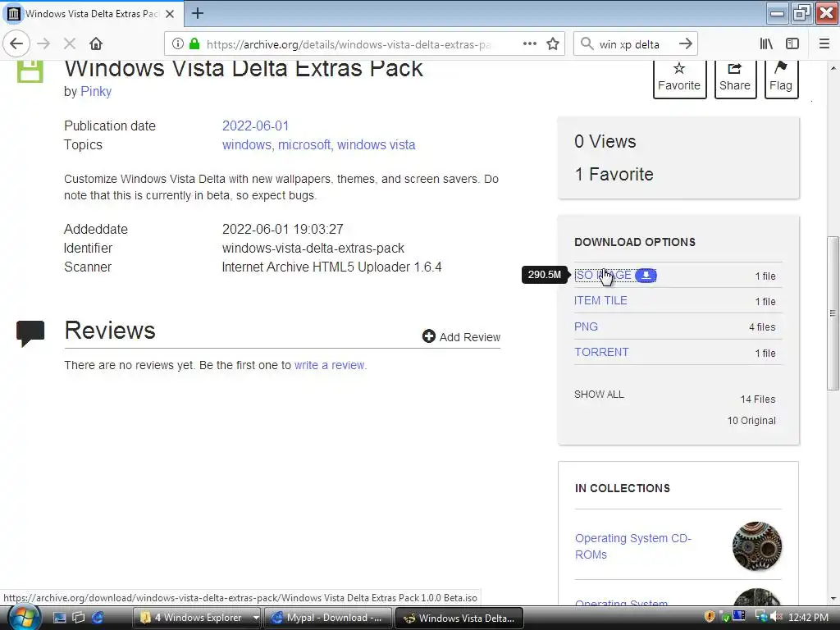
Task: Click the ISO IMAGE download link
Action: [603, 276]
